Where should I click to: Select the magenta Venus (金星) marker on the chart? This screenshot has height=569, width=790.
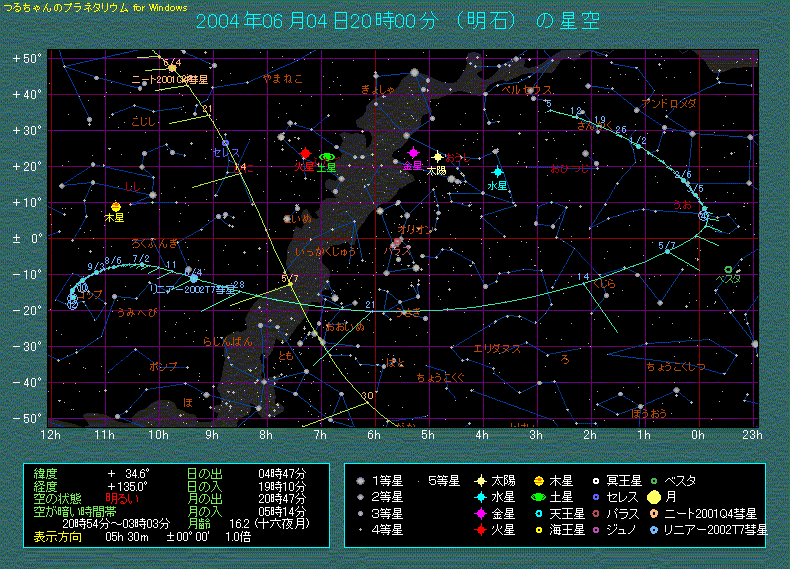click(413, 153)
